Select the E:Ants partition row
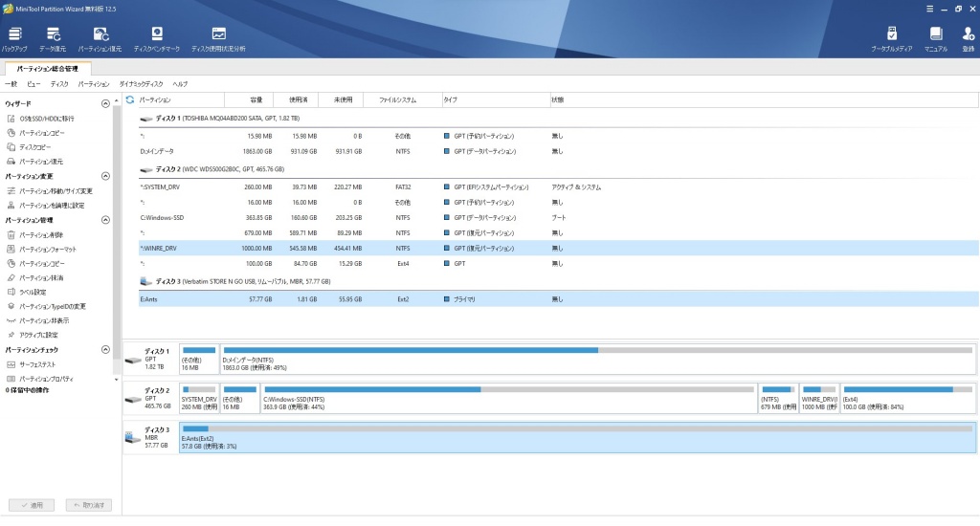The width and height of the screenshot is (980, 526). pos(558,299)
